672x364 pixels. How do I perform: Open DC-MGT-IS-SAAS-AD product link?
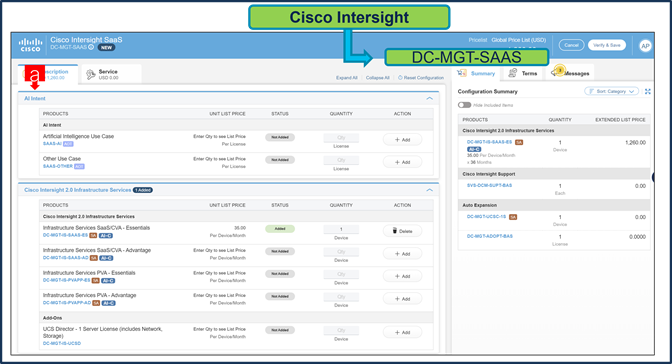tap(66, 258)
